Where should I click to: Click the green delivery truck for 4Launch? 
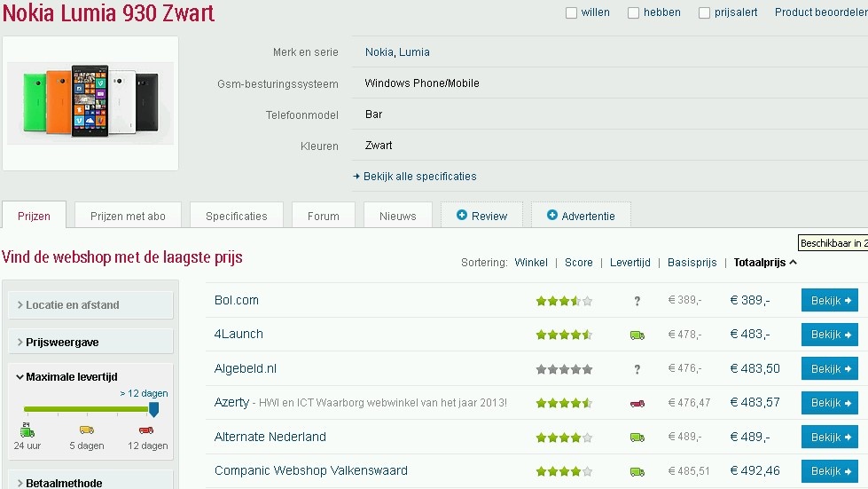point(637,335)
